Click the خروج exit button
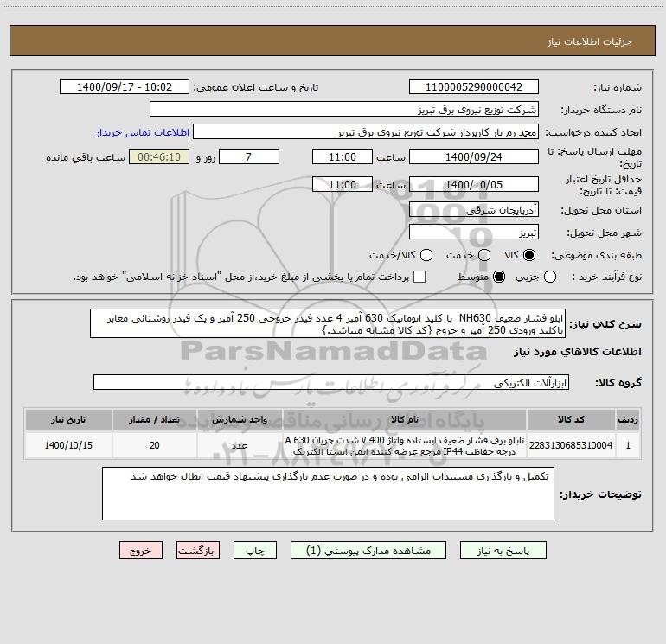 141,551
